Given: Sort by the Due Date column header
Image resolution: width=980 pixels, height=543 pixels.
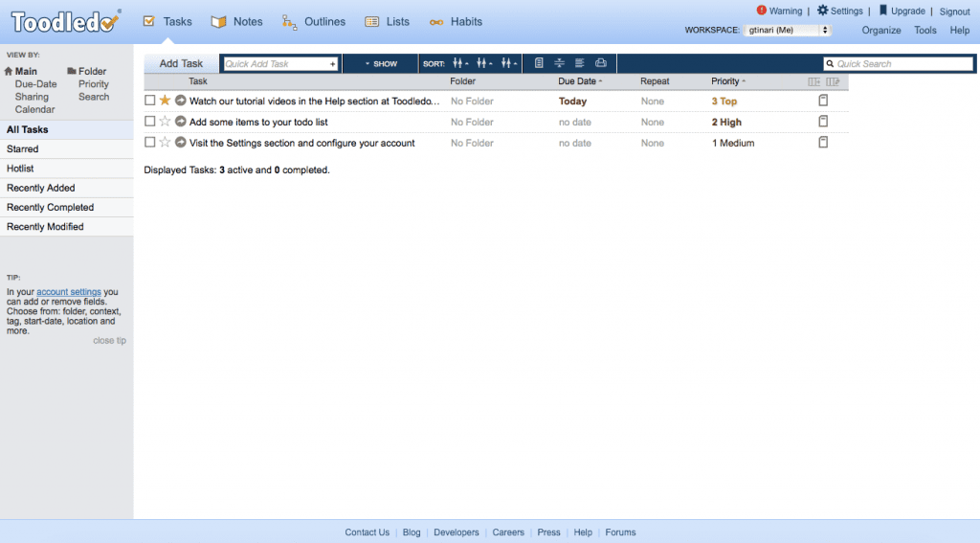Looking at the screenshot, I should point(580,81).
